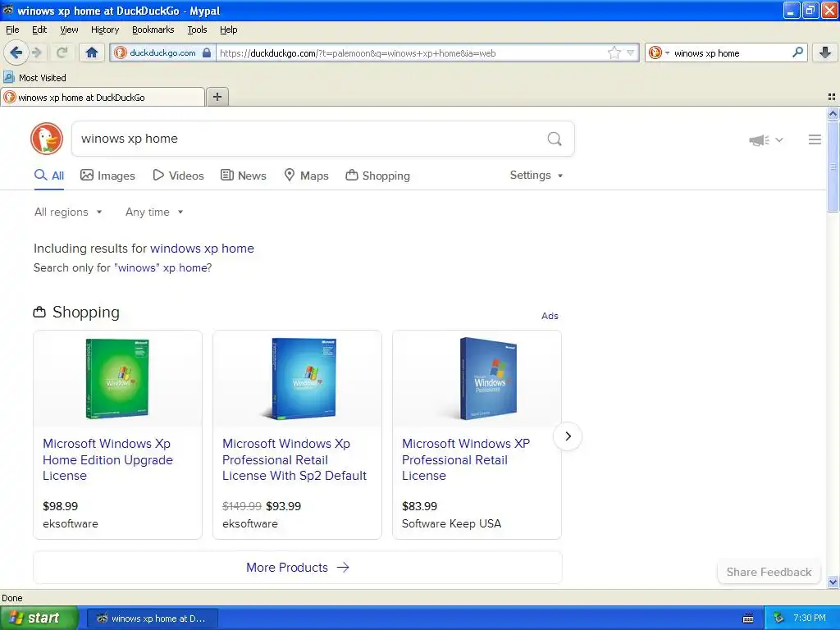Click the magnifier in browser search bar

coord(797,52)
